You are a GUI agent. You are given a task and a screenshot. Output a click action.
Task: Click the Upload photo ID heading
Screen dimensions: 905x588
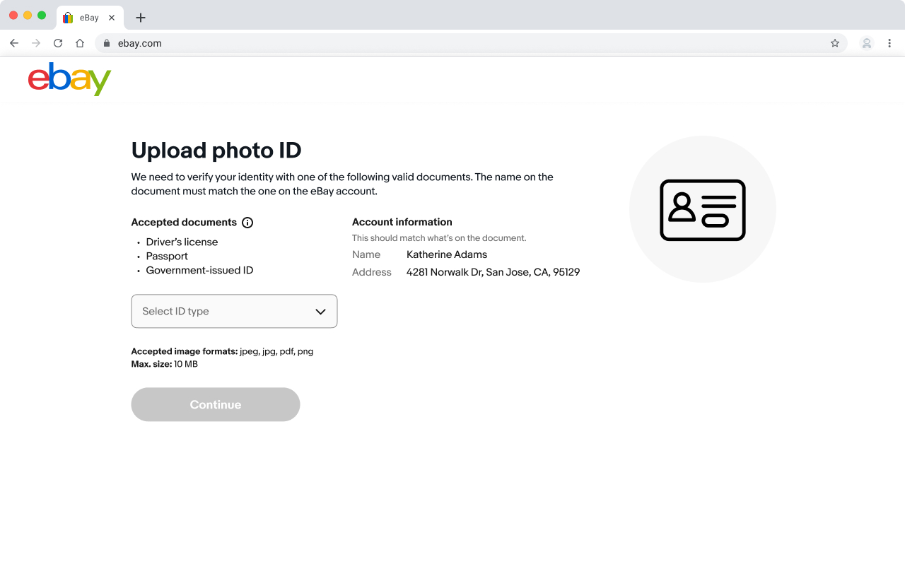[216, 151]
